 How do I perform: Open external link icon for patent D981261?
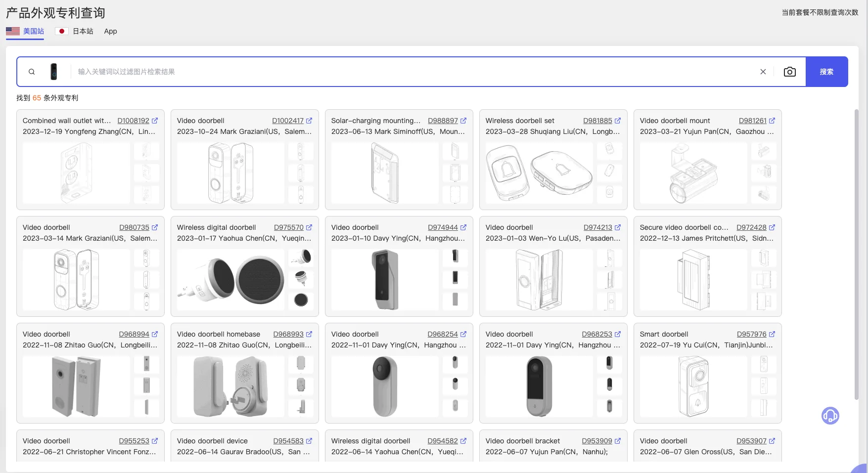[x=772, y=121]
